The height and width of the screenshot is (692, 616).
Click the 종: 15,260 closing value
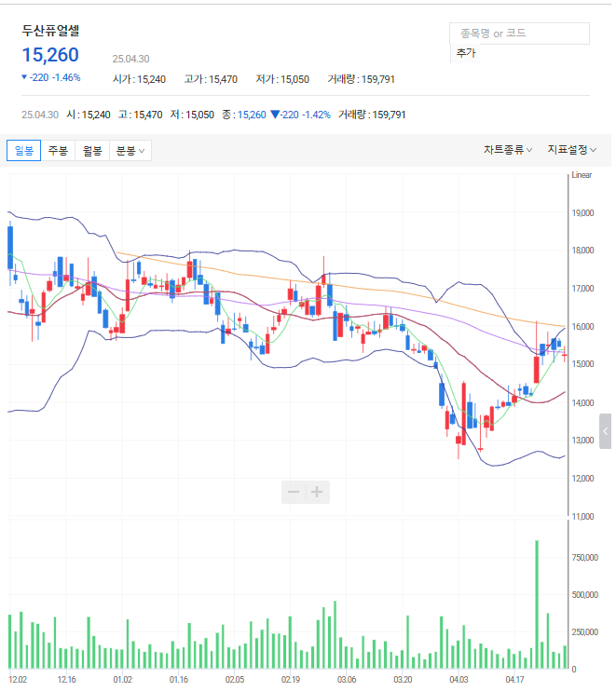(x=246, y=115)
